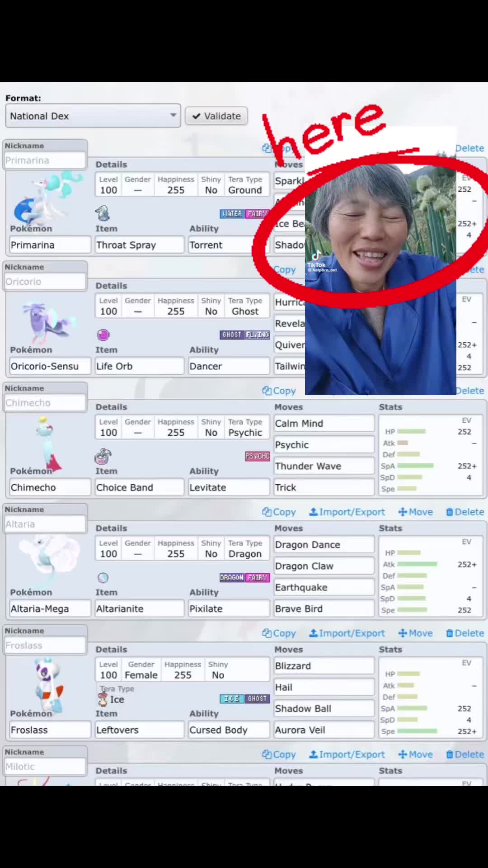This screenshot has height=868, width=488.
Task: Click Primarina's Throat Spray item icon
Action: (103, 213)
